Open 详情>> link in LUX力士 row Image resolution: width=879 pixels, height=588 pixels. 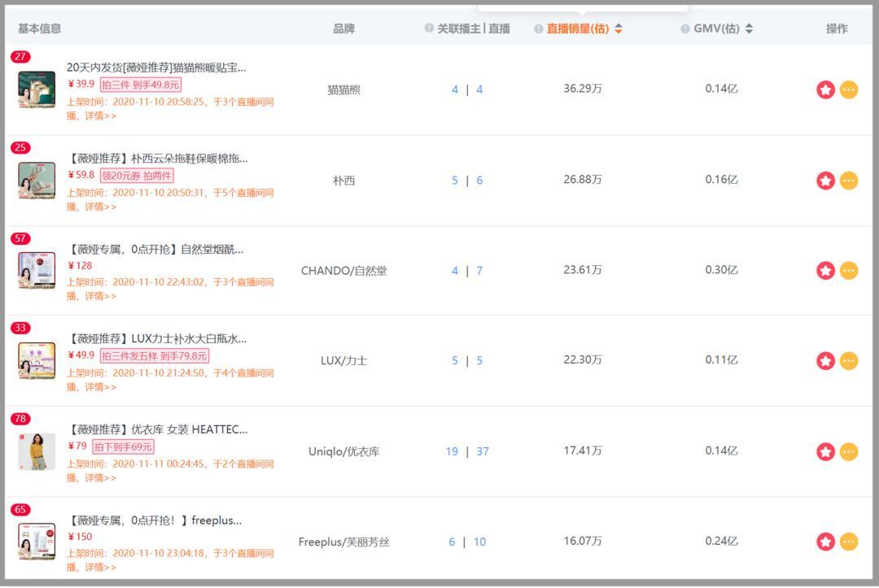tap(100, 387)
